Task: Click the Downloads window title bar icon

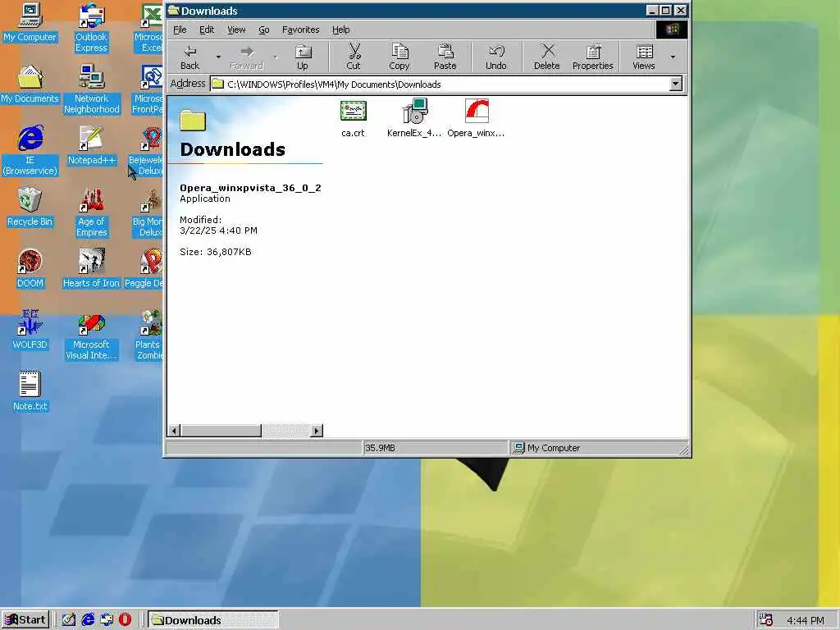Action: [174, 11]
